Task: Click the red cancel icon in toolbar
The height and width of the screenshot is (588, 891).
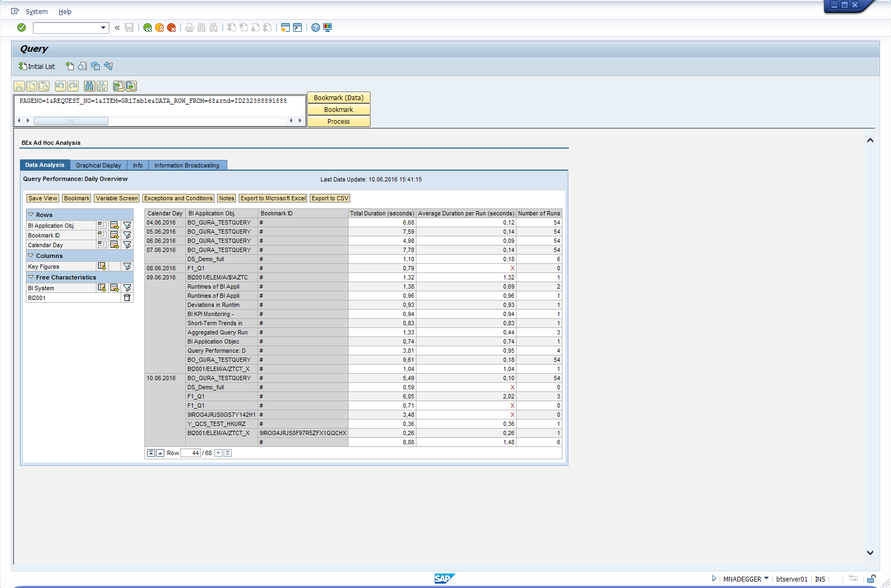Action: click(x=171, y=27)
